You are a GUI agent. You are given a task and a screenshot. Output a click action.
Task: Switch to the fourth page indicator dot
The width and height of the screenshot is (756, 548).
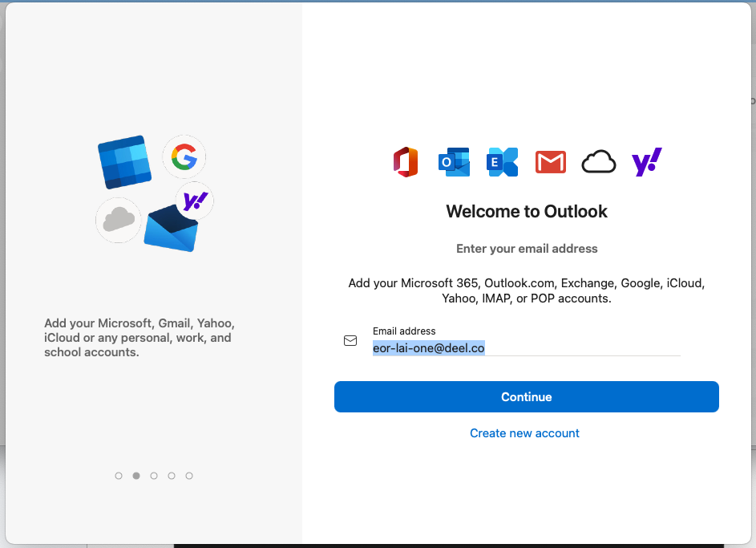click(x=172, y=476)
